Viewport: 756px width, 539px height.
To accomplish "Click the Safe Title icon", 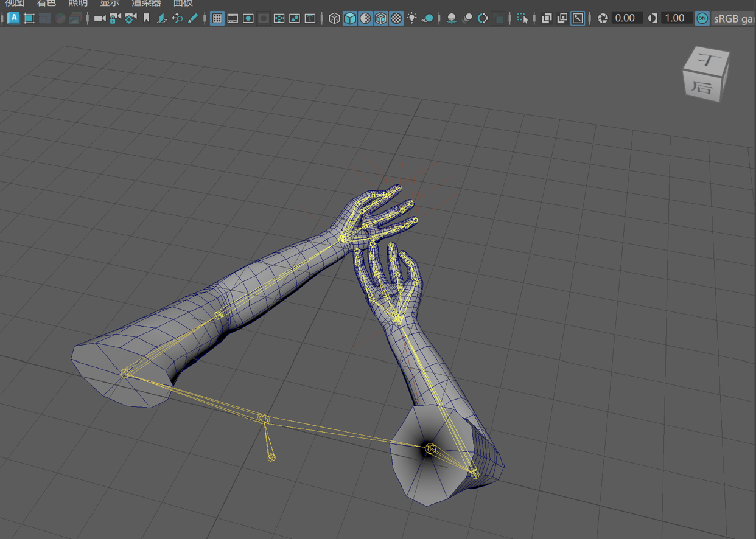I will click(310, 18).
